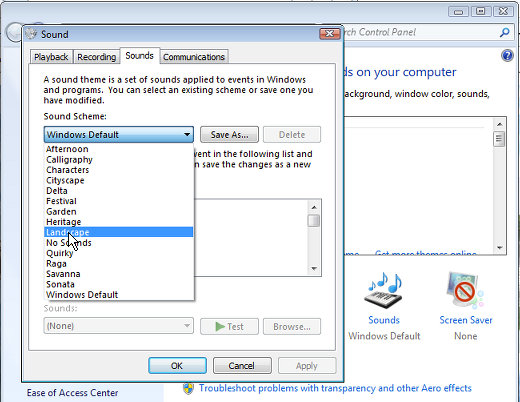Click themes pane scroll up arrow
Viewport: 520px width, 402px height.
click(499, 124)
